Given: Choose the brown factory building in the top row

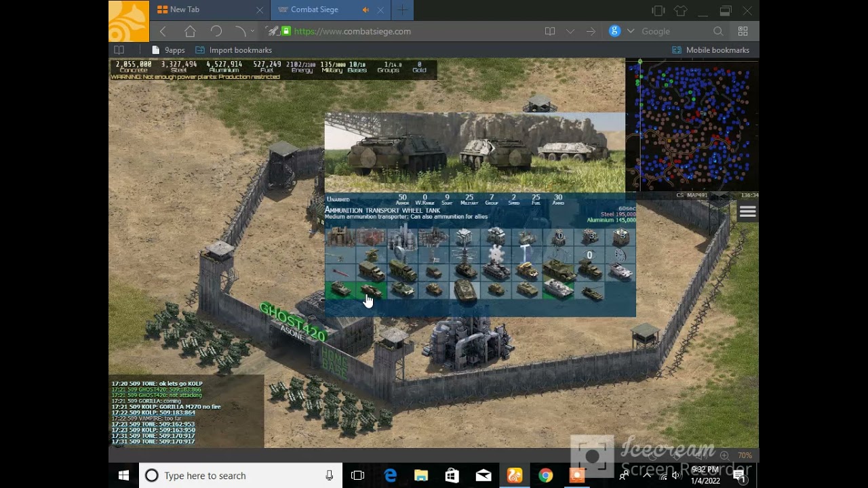Looking at the screenshot, I should 340,237.
